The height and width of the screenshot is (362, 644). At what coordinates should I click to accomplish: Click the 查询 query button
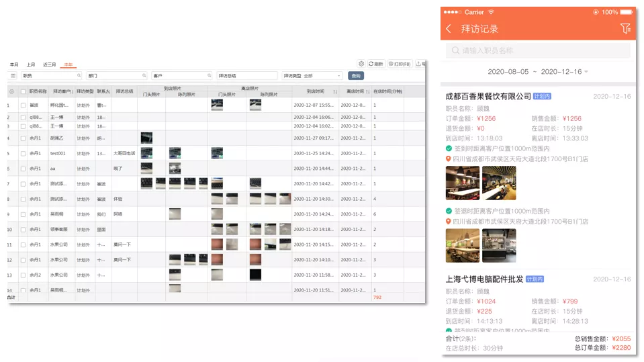[x=356, y=76]
